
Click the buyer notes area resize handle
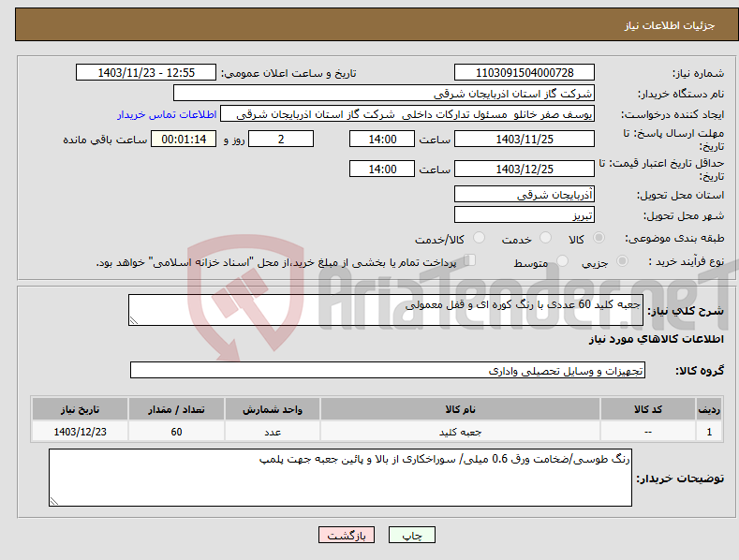point(54,501)
